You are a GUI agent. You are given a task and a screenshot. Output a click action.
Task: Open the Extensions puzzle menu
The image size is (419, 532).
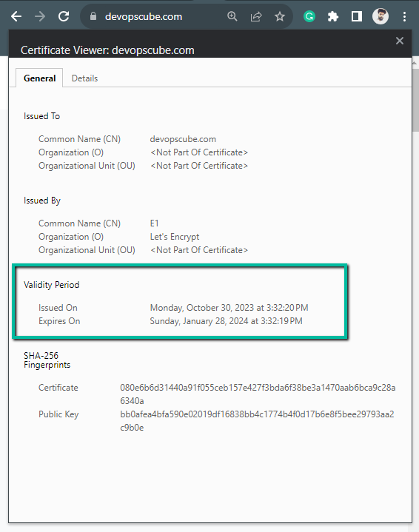click(332, 16)
